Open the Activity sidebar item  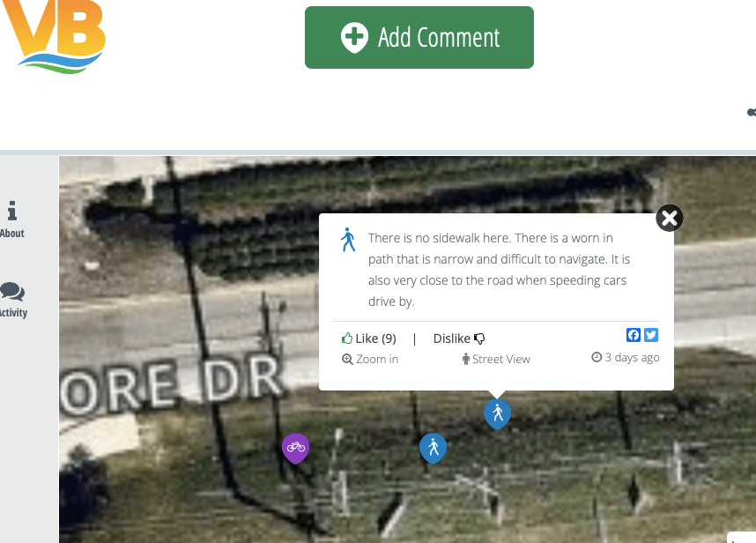tap(13, 300)
